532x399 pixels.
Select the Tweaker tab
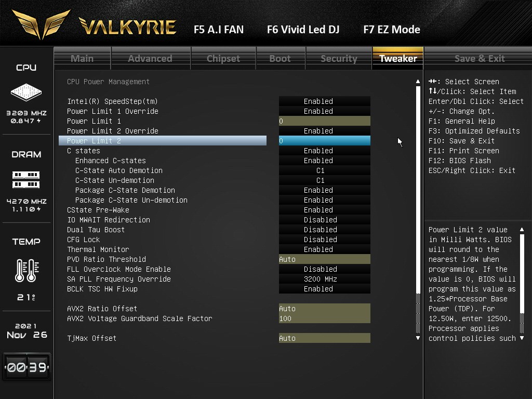coord(398,58)
